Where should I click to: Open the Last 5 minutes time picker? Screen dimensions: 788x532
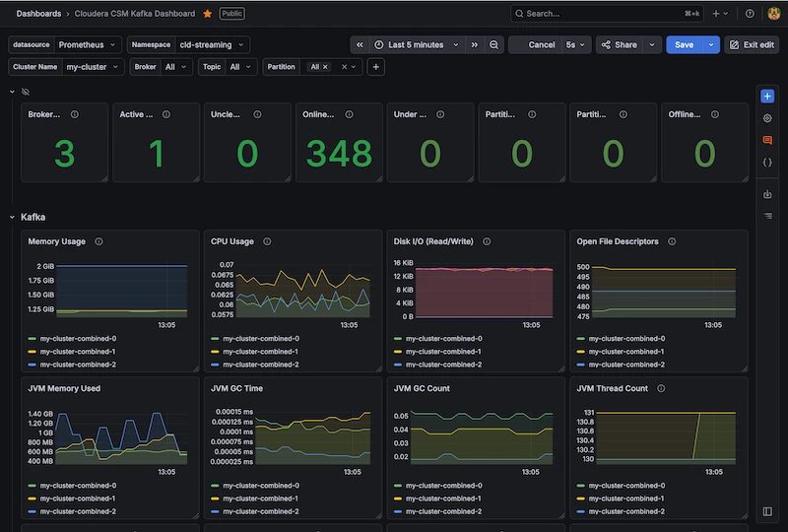click(x=417, y=44)
